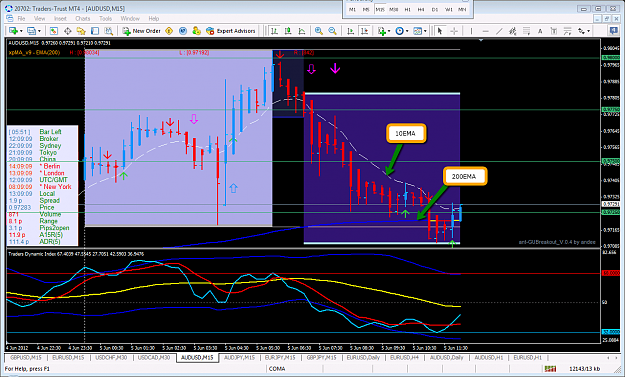Image resolution: width=625 pixels, height=377 pixels.
Task: Open the Tools menu
Action: [105, 18]
